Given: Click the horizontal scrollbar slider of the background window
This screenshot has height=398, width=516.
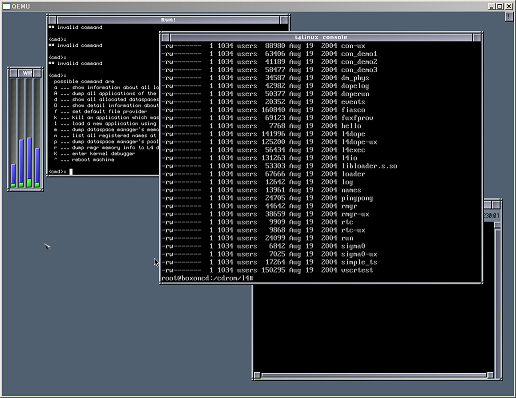Looking at the screenshot, I should tap(374, 375).
